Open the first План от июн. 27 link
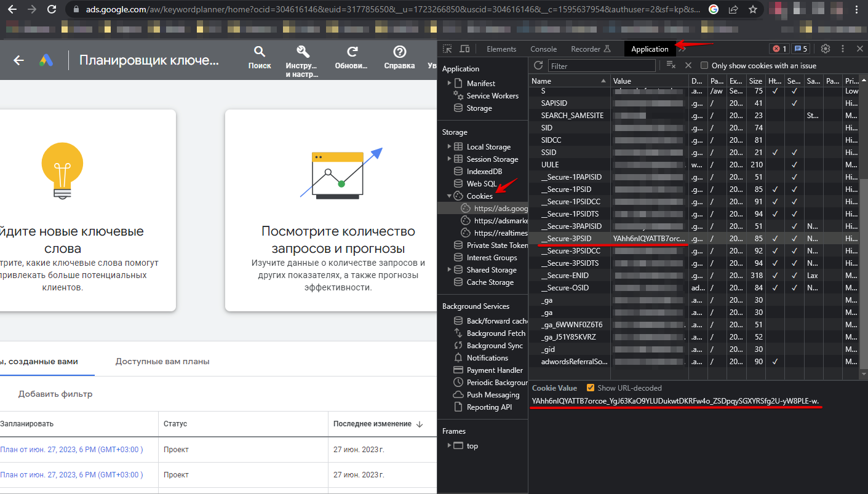Screen dimensions: 868x494 71,450
